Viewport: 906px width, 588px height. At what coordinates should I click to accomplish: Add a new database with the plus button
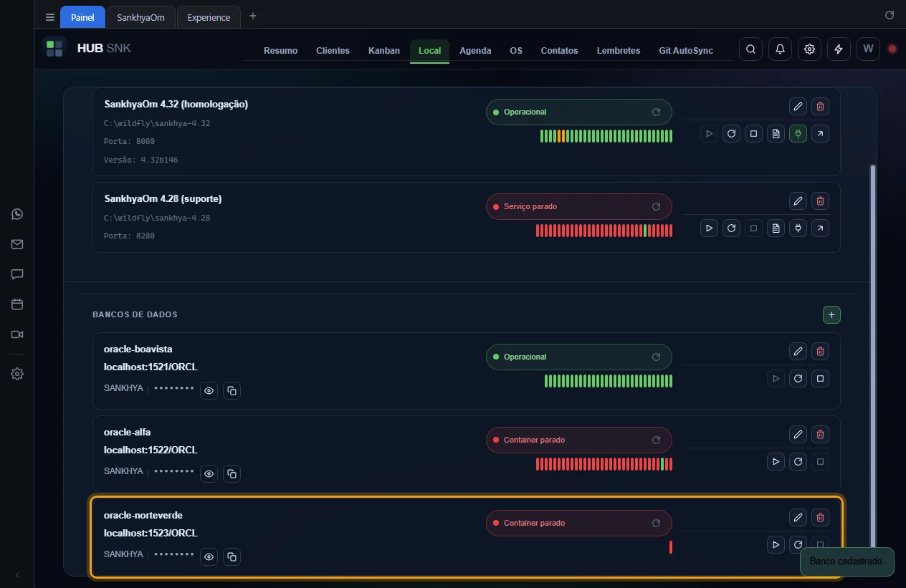831,314
